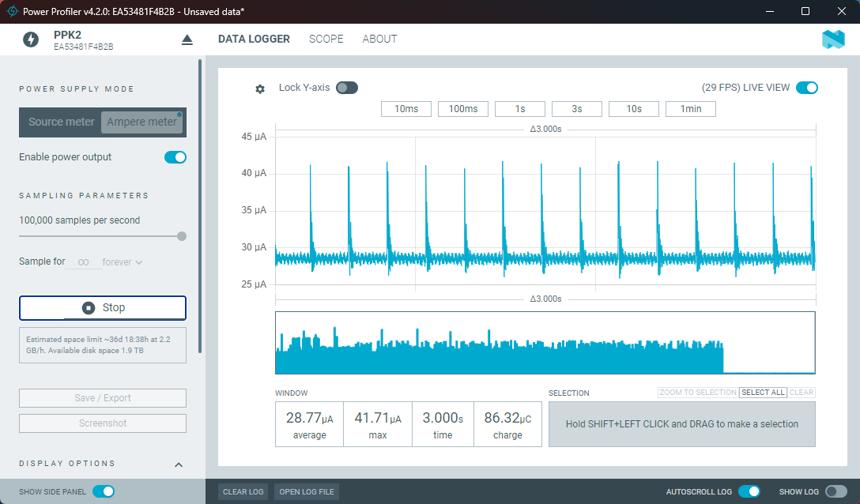Toggle the Show Log switch
The height and width of the screenshot is (504, 860).
835,491
